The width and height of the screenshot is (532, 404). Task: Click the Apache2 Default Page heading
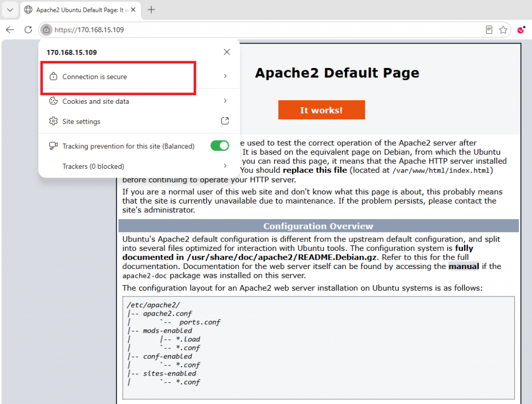point(337,73)
